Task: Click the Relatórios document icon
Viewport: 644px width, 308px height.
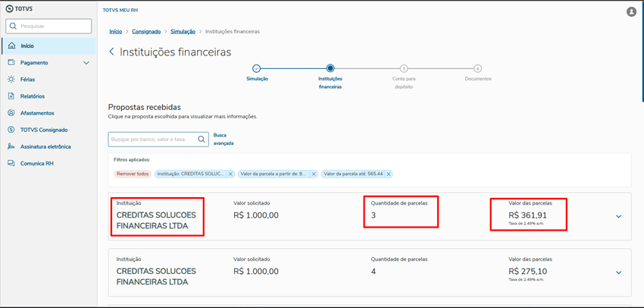Action: (x=11, y=96)
